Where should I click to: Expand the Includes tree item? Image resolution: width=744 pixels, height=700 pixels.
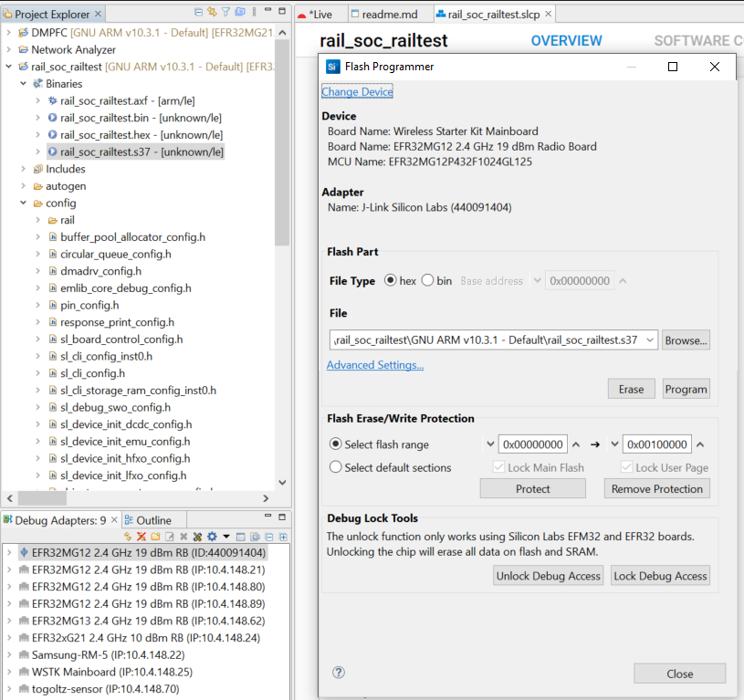(23, 169)
